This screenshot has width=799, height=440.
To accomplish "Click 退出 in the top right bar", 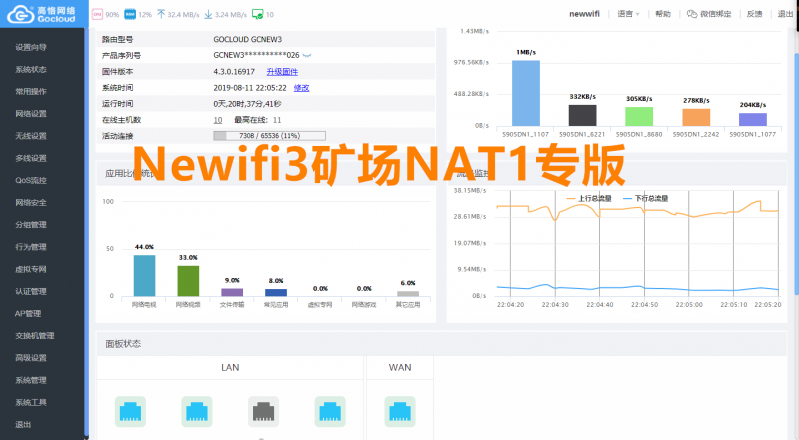I will pyautogui.click(x=785, y=14).
